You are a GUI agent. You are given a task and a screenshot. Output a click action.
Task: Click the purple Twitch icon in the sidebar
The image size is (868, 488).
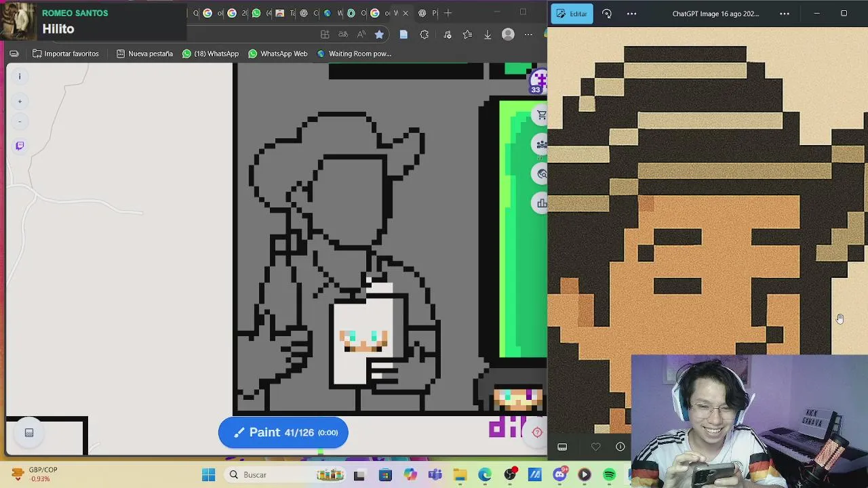point(20,146)
